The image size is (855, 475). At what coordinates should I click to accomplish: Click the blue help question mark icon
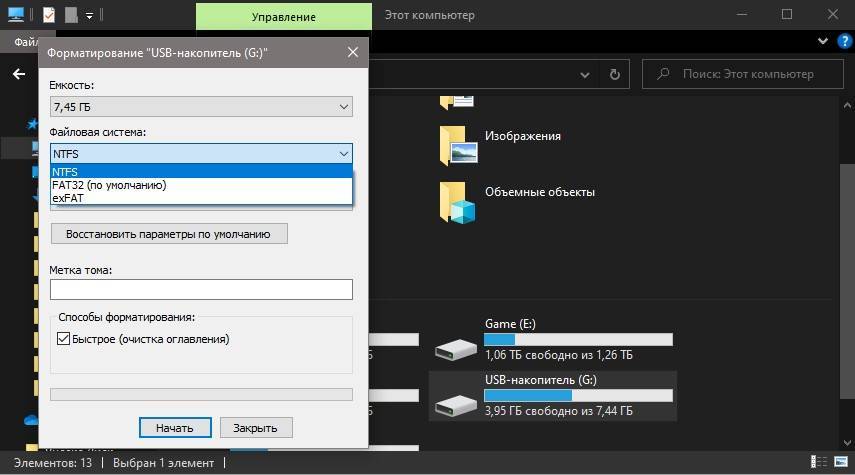click(x=843, y=42)
